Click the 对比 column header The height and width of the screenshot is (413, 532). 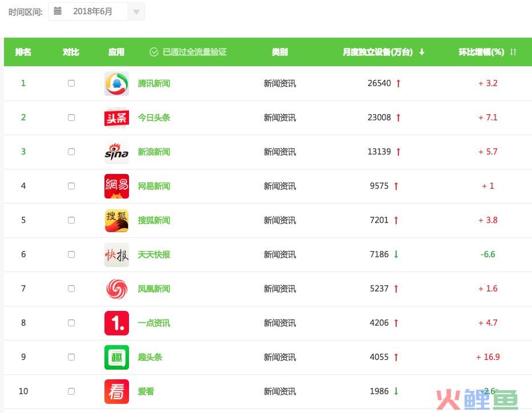[x=71, y=52]
